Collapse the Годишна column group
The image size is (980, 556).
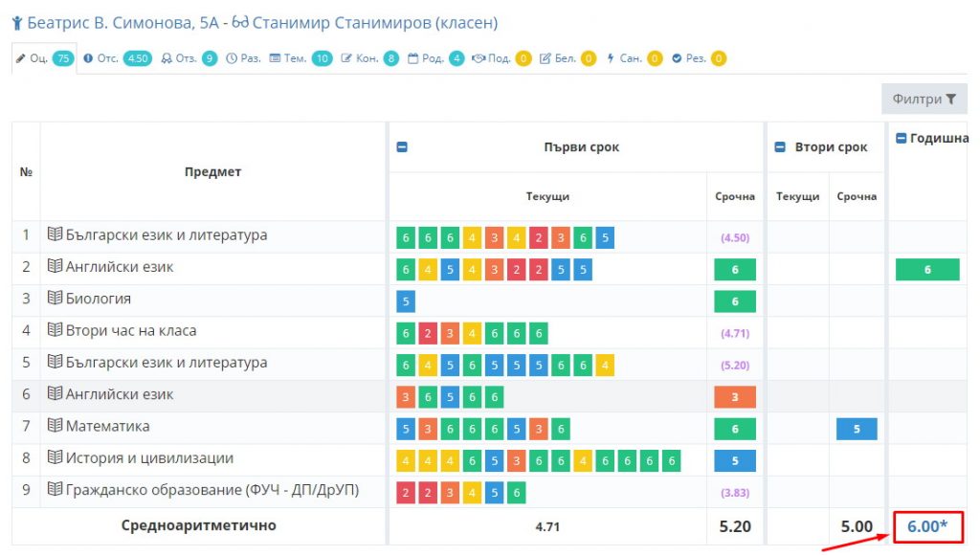pyautogui.click(x=902, y=139)
